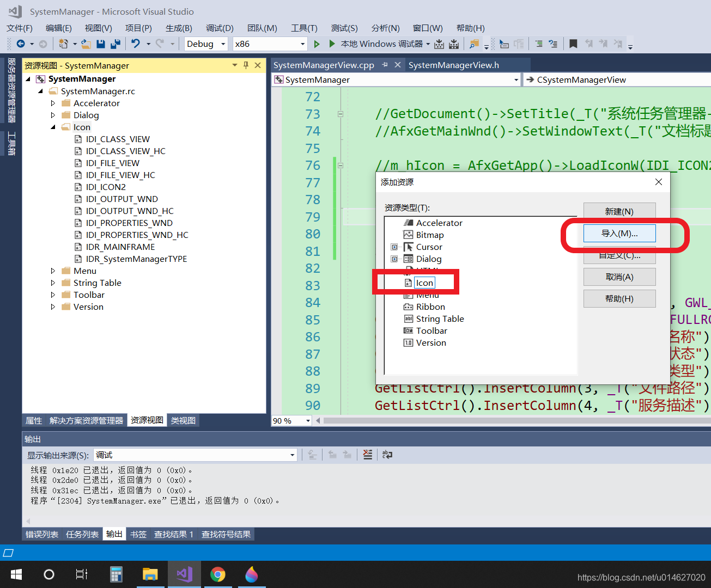
Task: Click the Save All double-disk icon
Action: (116, 44)
